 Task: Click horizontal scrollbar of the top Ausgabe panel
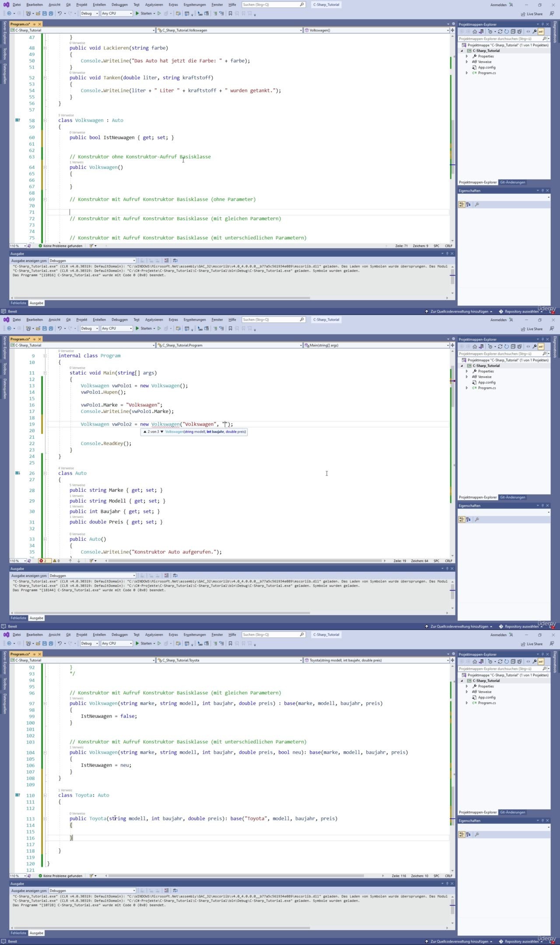click(x=162, y=298)
